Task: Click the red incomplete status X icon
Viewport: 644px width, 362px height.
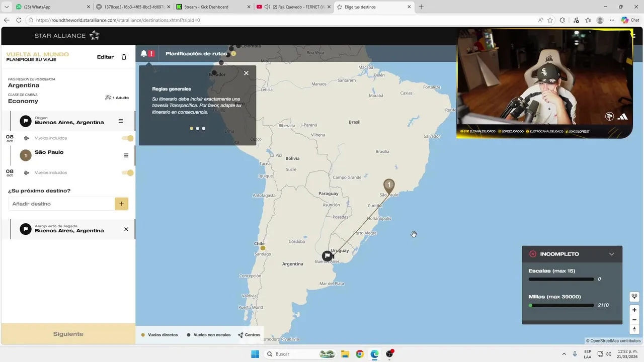Action: 533,254
